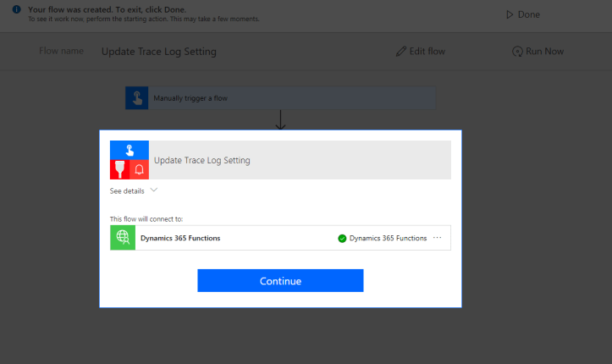
Task: Click the green Dynamics 365 globe icon
Action: point(123,238)
